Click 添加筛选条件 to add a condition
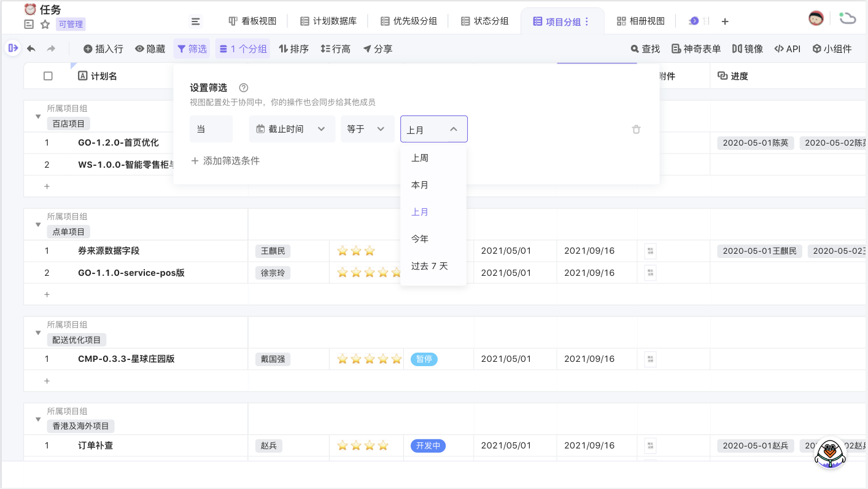 click(225, 161)
